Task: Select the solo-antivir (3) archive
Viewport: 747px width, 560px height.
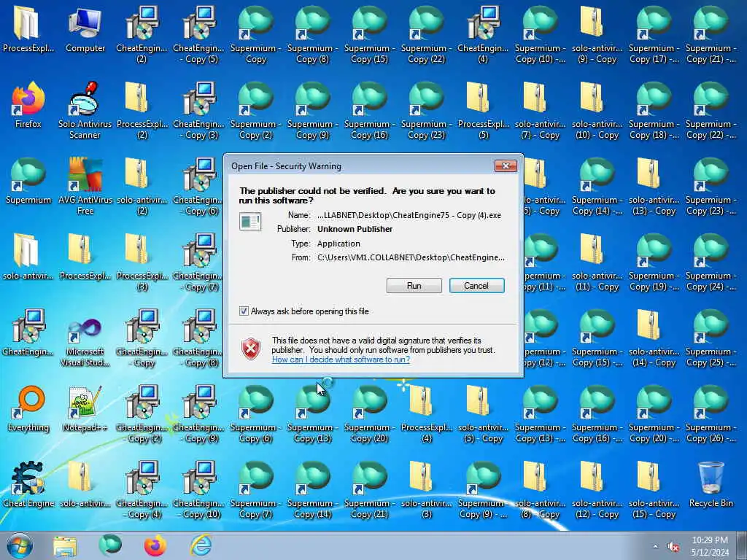Action: tap(426, 489)
